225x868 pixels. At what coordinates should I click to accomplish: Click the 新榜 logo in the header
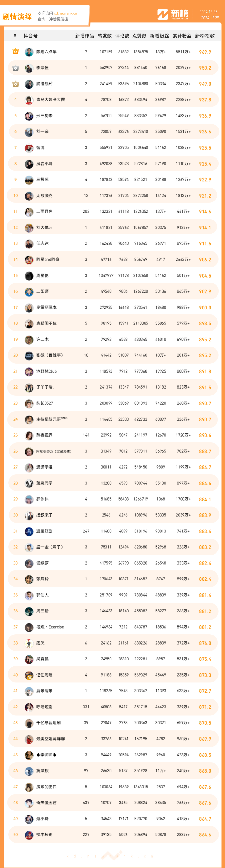173,14
